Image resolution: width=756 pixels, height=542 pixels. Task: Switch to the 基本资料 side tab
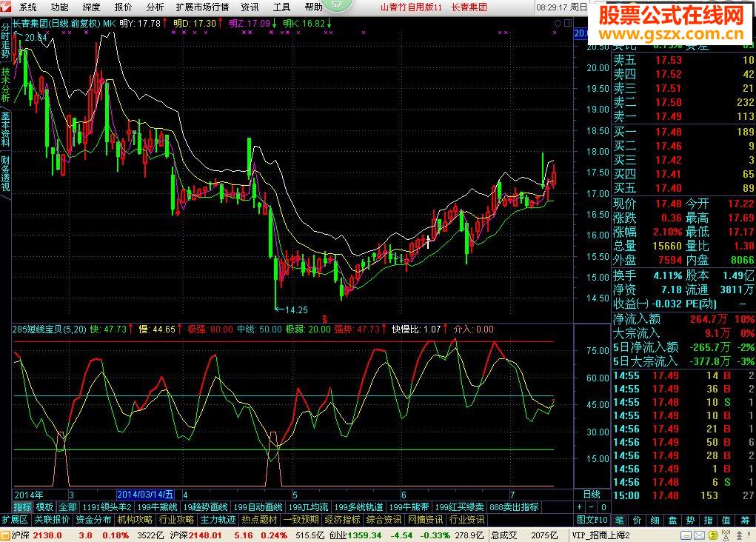[x=5, y=129]
